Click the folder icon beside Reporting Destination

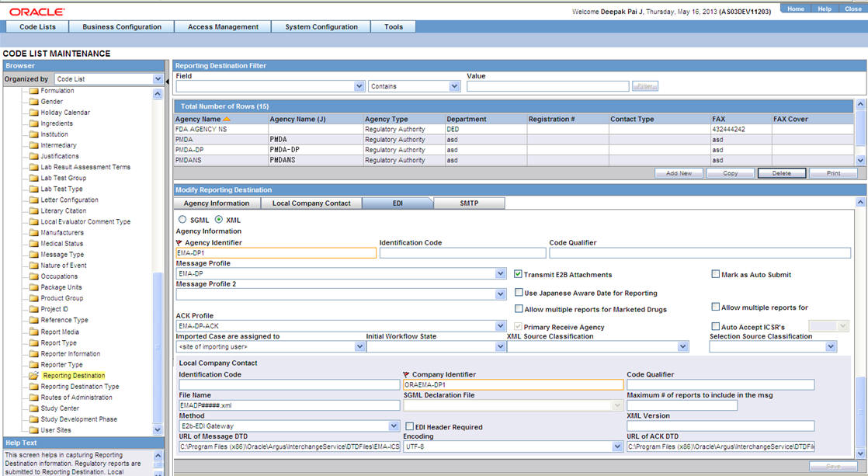click(33, 375)
